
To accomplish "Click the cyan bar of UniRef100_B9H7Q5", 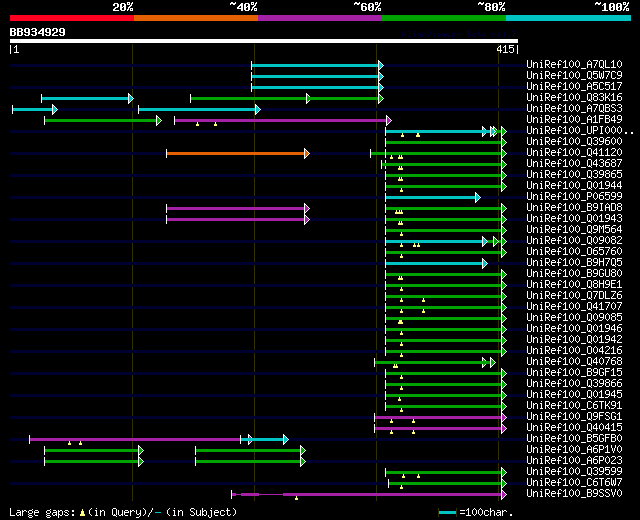I will pos(436,264).
